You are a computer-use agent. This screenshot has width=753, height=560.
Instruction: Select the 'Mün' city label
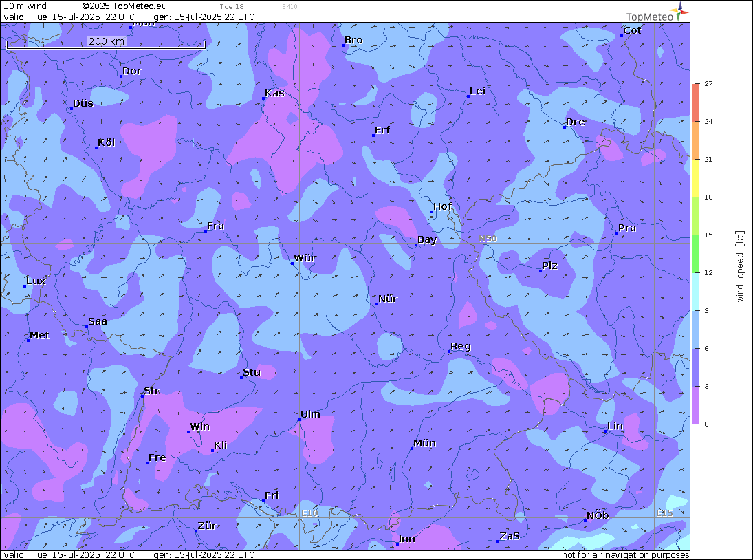pos(424,443)
